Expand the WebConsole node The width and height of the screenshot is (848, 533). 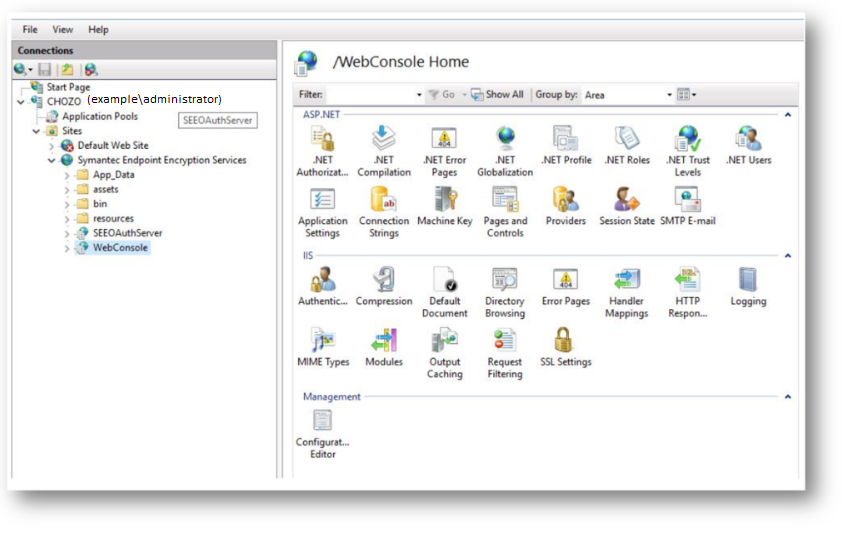coord(67,248)
